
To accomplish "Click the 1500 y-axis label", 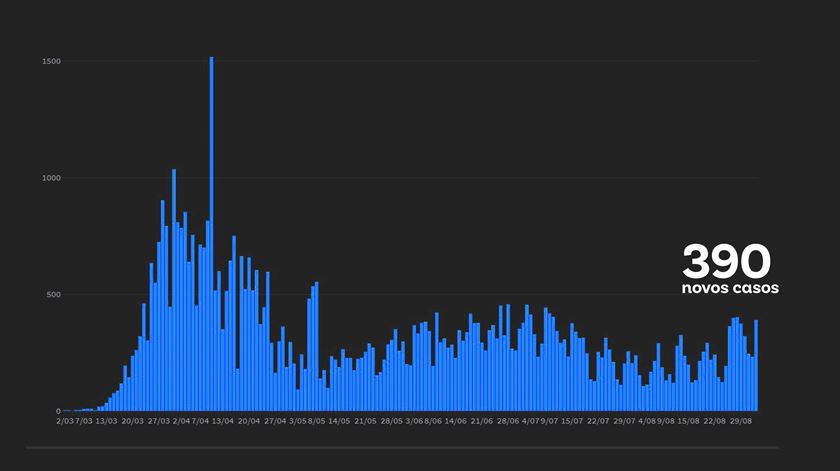I will [x=51, y=62].
